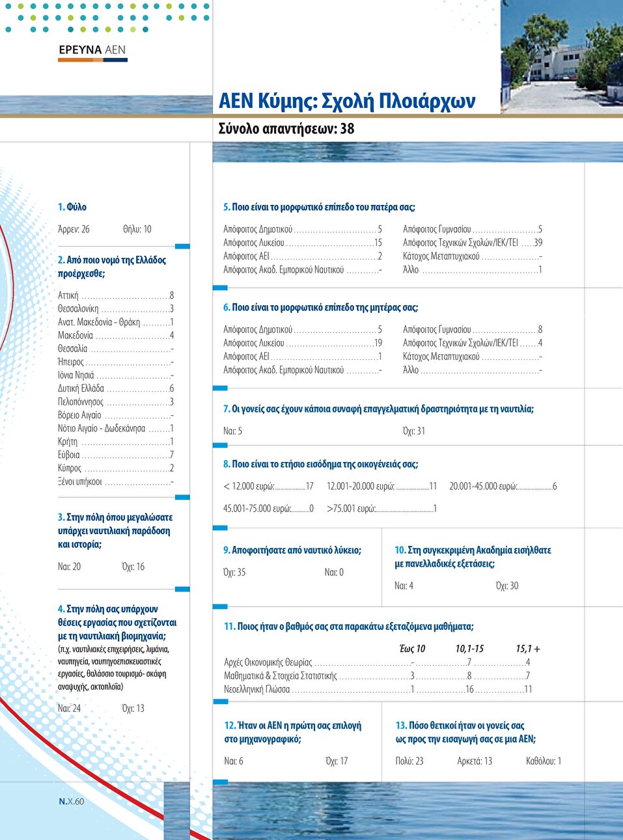Image resolution: width=623 pixels, height=840 pixels.
Task: Select 'Ναι: 0' under question 9
Action: tap(335, 573)
